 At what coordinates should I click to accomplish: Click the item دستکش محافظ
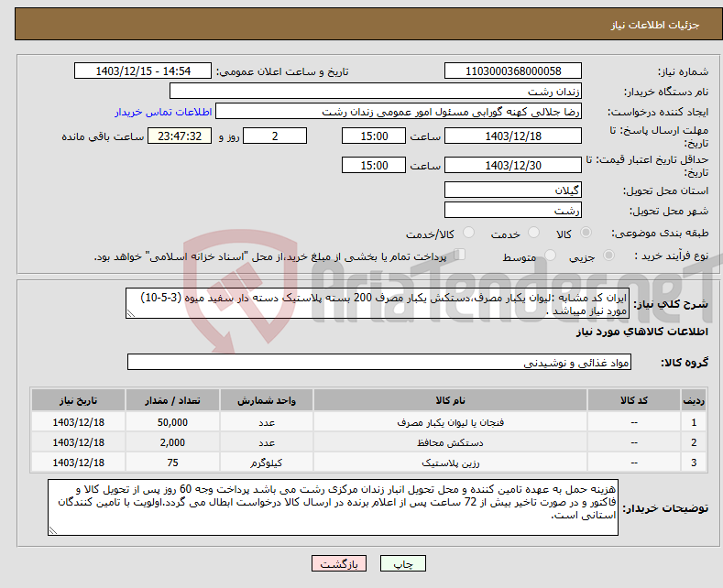451,443
